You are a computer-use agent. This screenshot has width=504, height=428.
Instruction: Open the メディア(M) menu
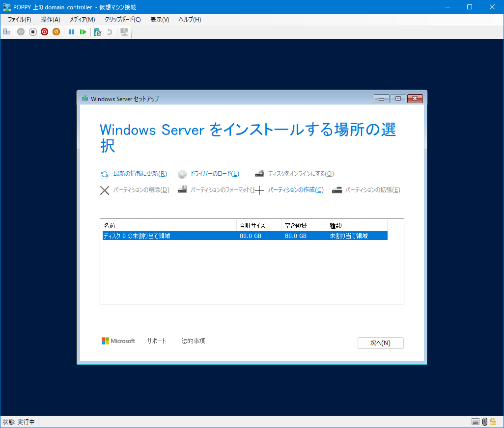click(x=83, y=20)
